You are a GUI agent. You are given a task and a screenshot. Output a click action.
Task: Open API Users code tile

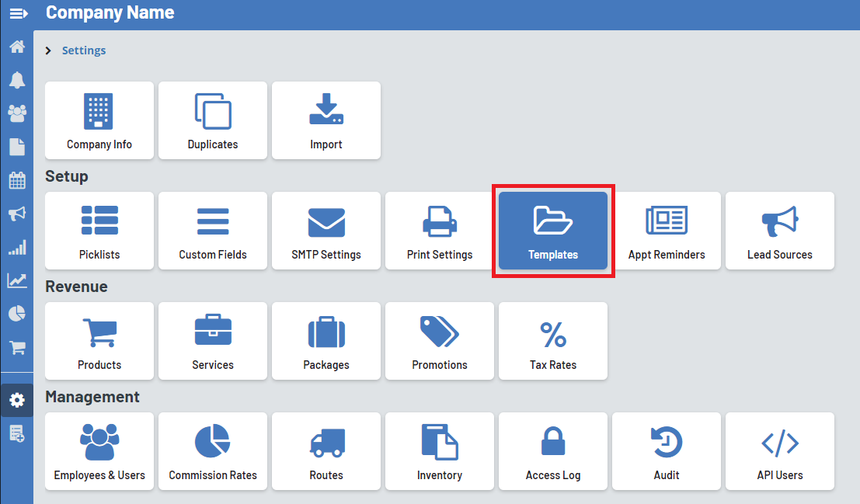coord(779,451)
